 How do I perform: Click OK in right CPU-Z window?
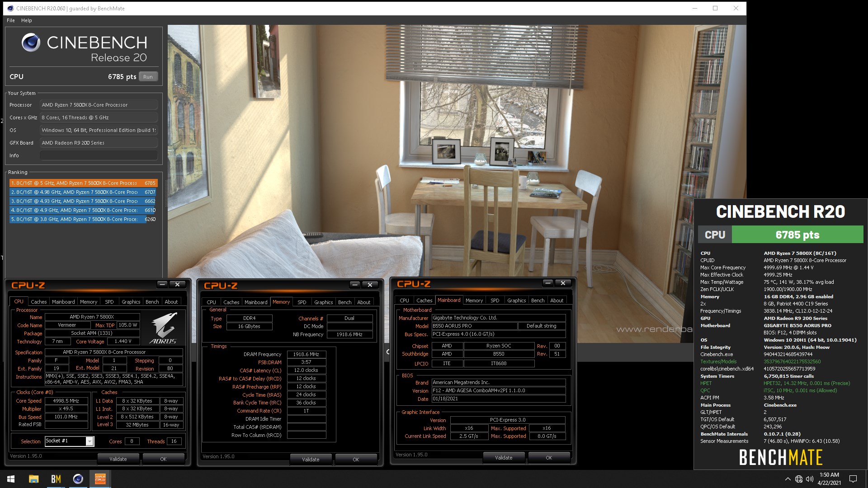coord(549,458)
